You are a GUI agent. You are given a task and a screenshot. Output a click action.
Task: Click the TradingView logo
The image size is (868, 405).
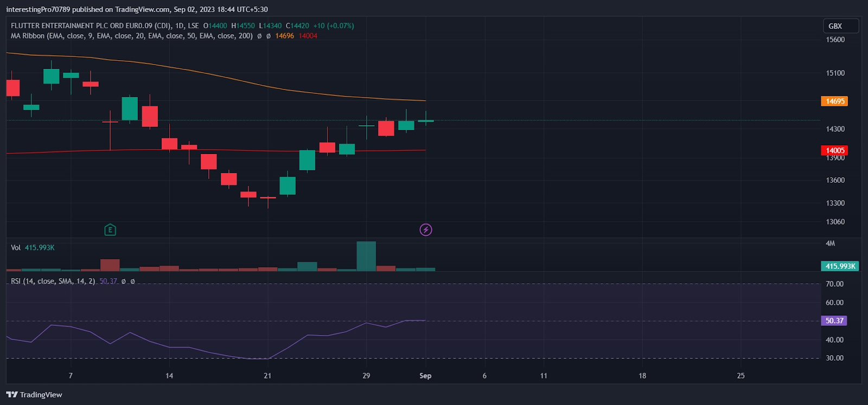(34, 395)
